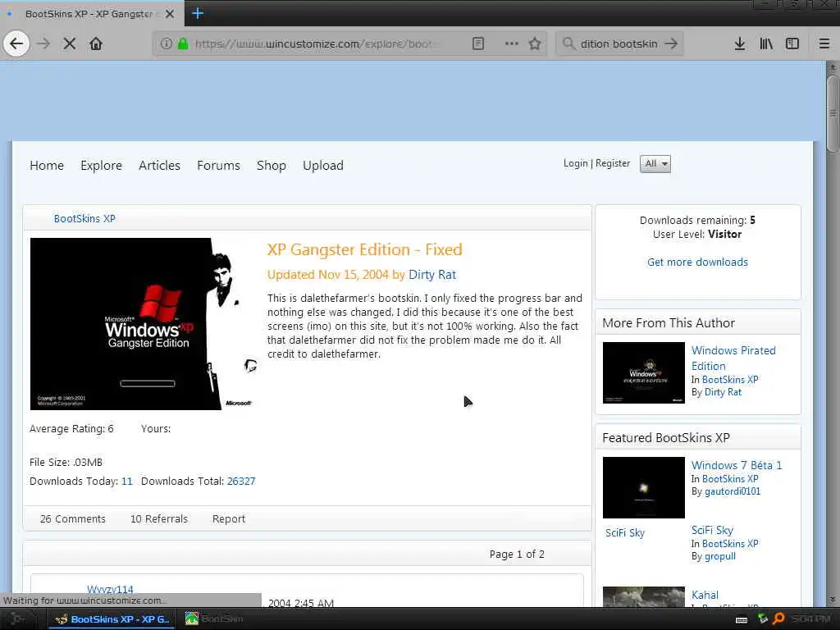
Task: Open author Dirty Rat profile link
Action: pos(432,275)
